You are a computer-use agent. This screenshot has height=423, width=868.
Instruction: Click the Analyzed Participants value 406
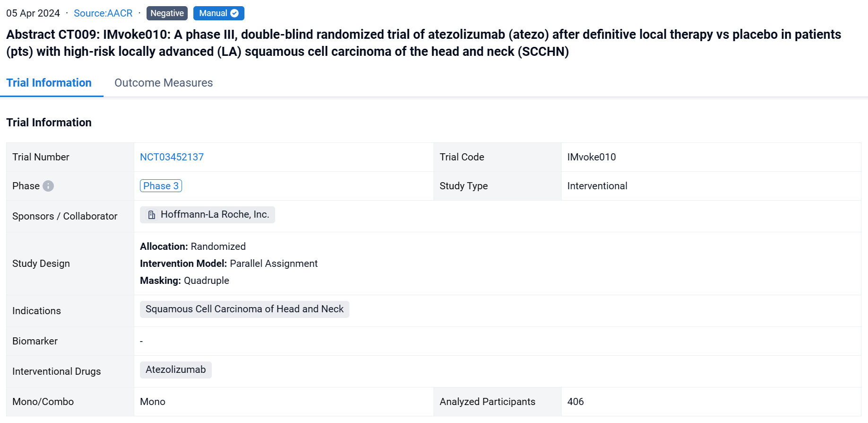pos(575,402)
